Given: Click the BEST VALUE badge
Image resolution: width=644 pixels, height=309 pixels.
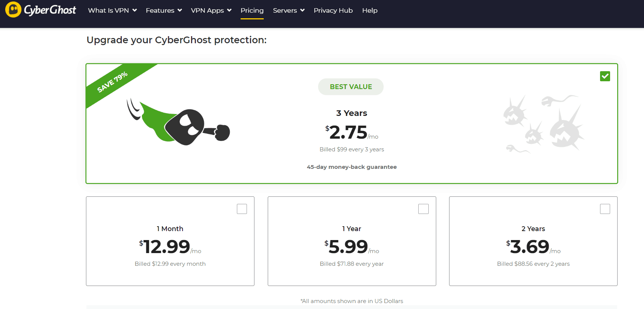Looking at the screenshot, I should [351, 87].
